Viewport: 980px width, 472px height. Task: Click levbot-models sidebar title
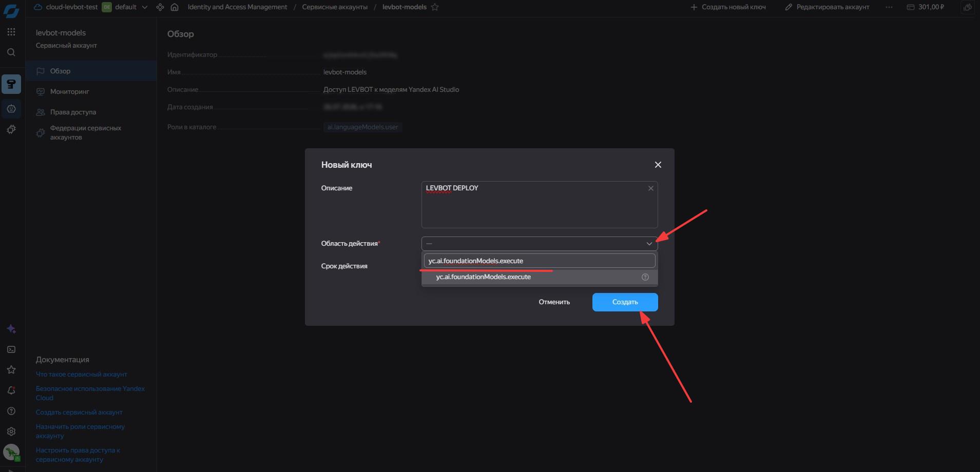(61, 33)
